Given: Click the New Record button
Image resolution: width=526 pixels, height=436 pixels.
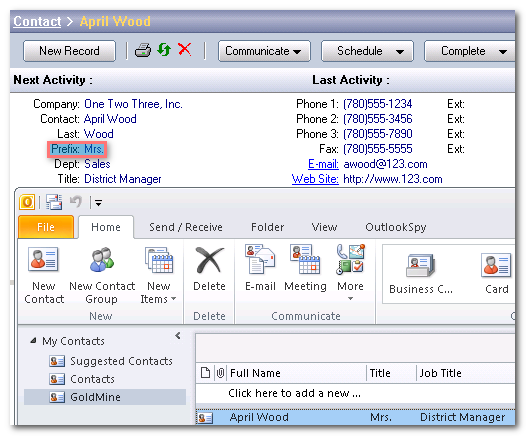Looking at the screenshot, I should (x=69, y=51).
